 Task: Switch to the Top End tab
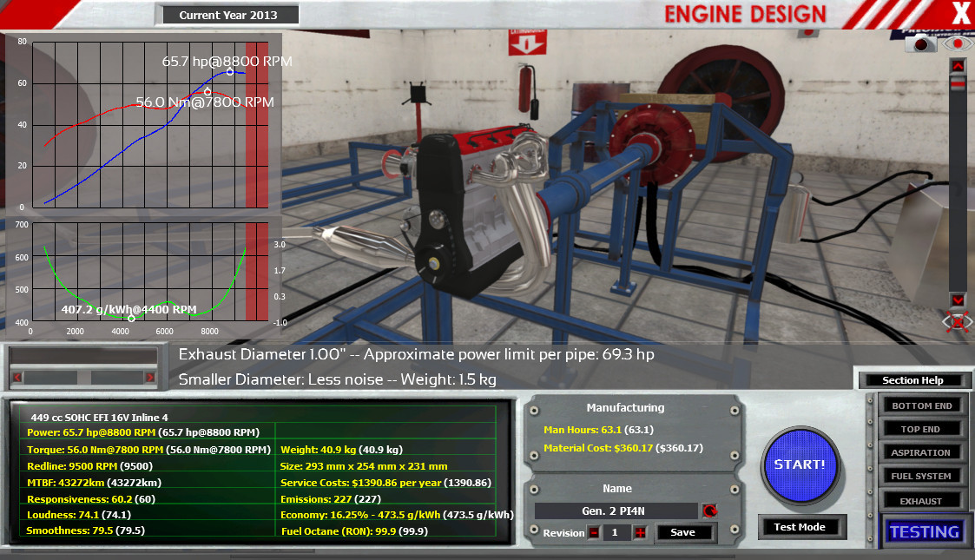pos(921,429)
